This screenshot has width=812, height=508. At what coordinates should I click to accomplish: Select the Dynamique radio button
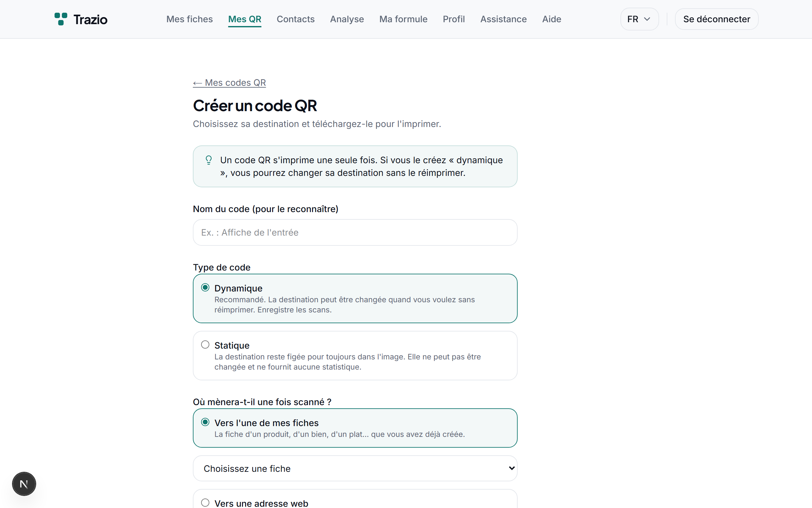205,288
